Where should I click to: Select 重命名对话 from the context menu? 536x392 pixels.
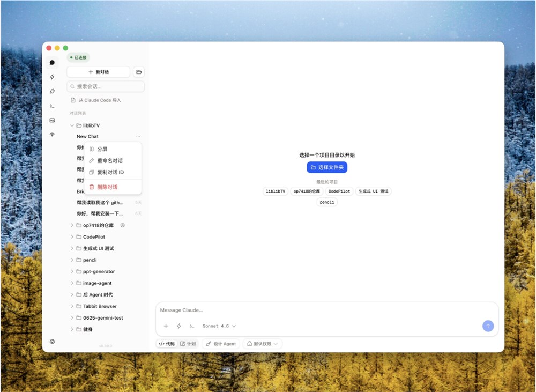tap(109, 160)
